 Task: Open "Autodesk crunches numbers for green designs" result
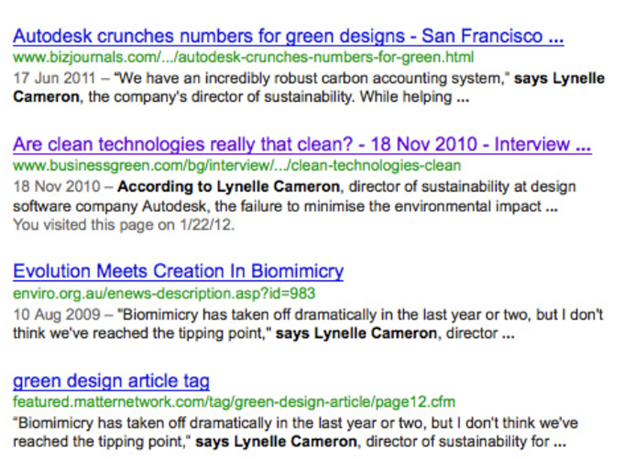(288, 36)
